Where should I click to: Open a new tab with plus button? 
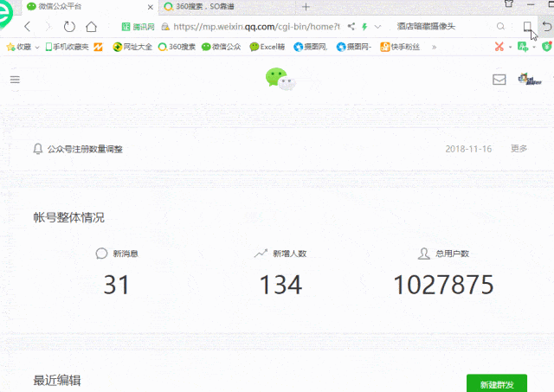[x=306, y=7]
